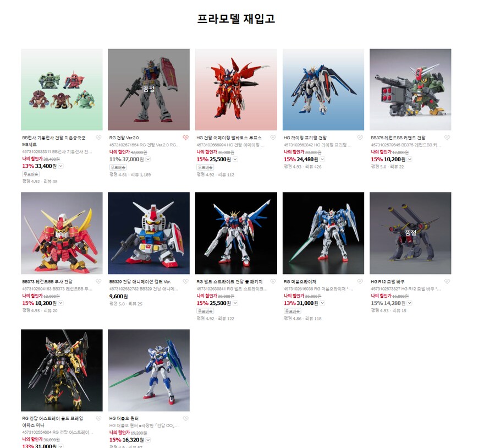
Task: Open the HG 라이징 프리덤 건담 product link
Action: click(305, 138)
